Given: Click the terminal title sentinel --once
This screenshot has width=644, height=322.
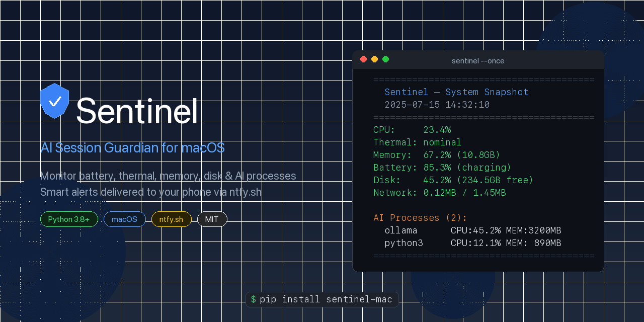Looking at the screenshot, I should pyautogui.click(x=478, y=61).
